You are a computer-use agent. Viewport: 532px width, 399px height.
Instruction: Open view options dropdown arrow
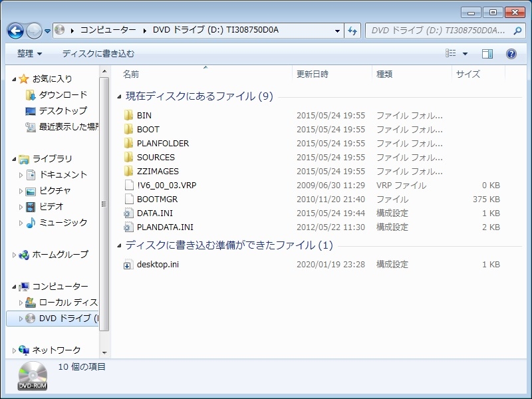pos(465,54)
